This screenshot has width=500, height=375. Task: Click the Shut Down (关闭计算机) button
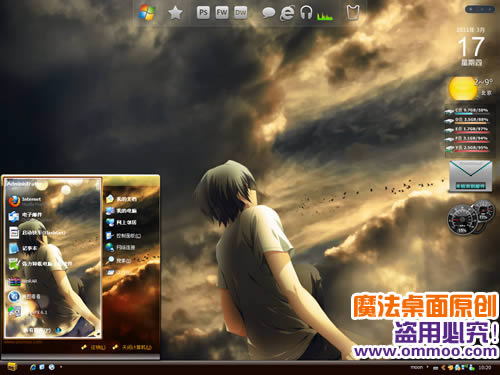point(132,347)
